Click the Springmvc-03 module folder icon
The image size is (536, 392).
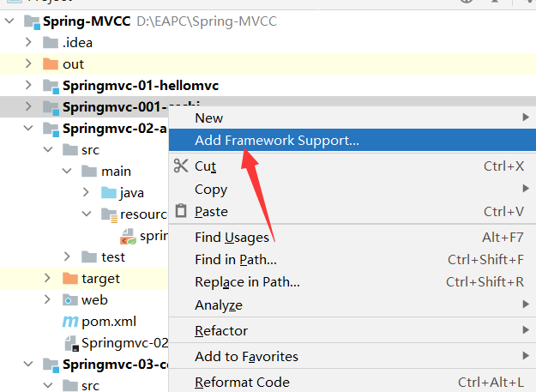(x=51, y=365)
